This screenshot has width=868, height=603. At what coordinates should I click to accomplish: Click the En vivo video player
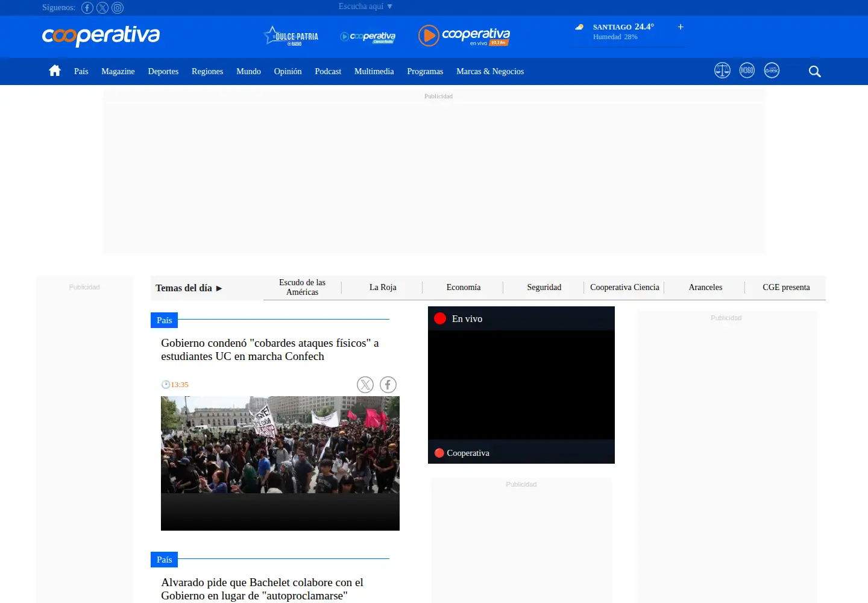point(521,385)
